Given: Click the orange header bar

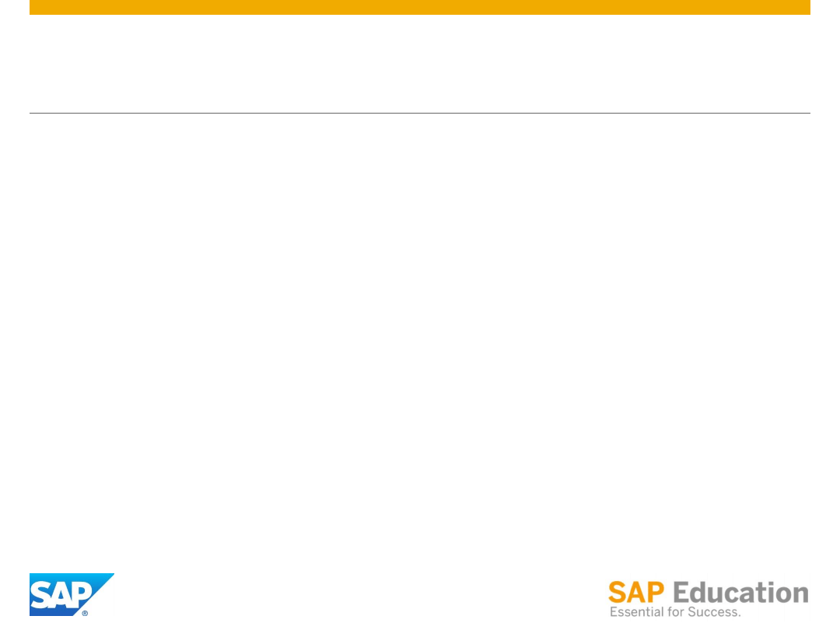Looking at the screenshot, I should pyautogui.click(x=419, y=7).
